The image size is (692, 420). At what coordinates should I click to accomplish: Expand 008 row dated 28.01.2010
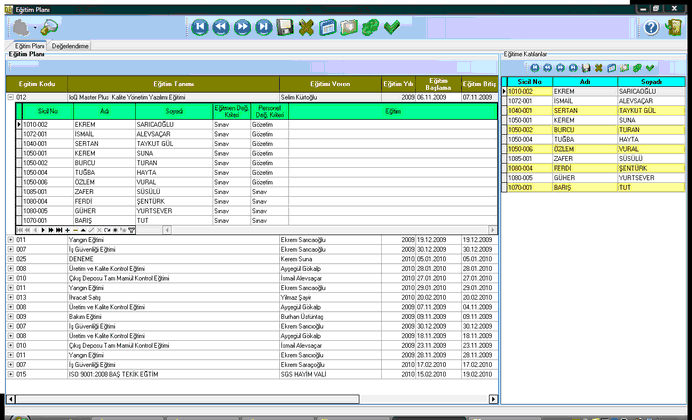(x=11, y=269)
